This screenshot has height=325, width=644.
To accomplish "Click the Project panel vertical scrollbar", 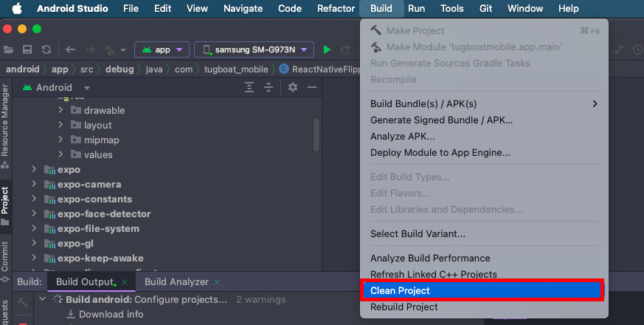I will click(x=316, y=135).
